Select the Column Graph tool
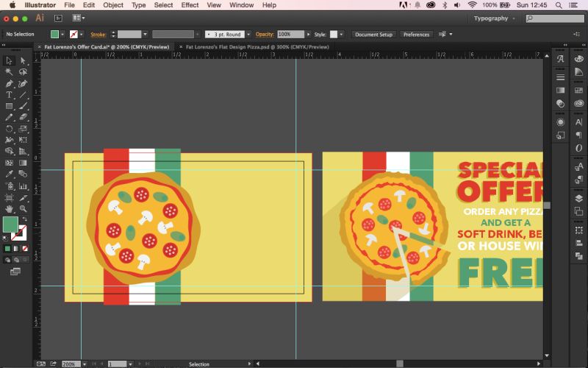This screenshot has width=588, height=368. tap(23, 186)
